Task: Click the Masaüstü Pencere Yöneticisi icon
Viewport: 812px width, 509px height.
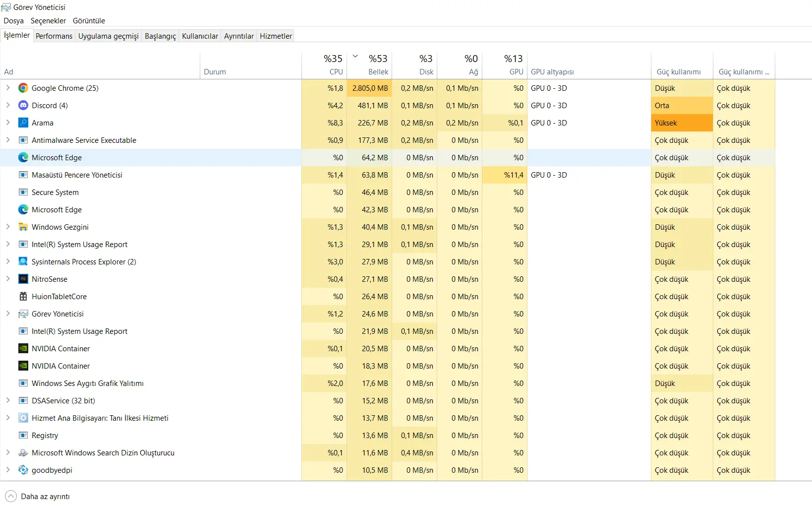Action: 23,175
